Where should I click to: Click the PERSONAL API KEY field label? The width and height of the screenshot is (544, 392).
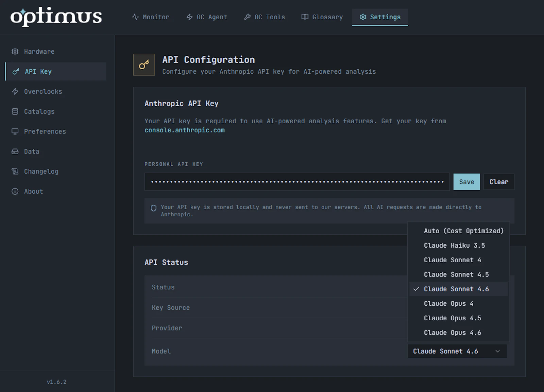174,164
